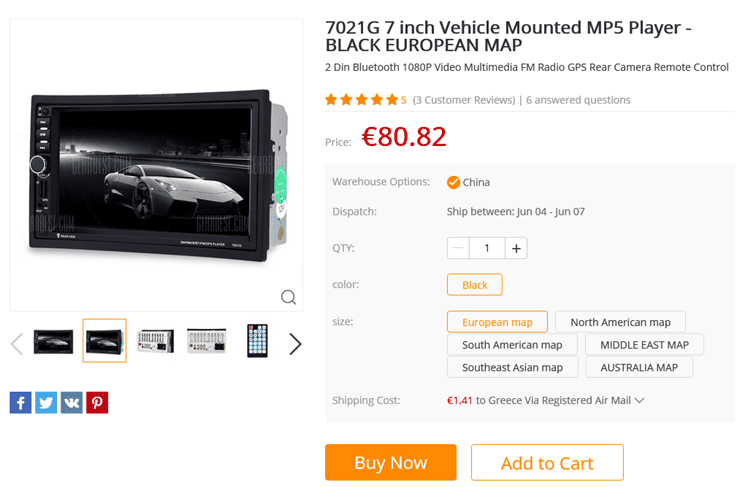
Task: Share product on Facebook
Action: point(21,402)
